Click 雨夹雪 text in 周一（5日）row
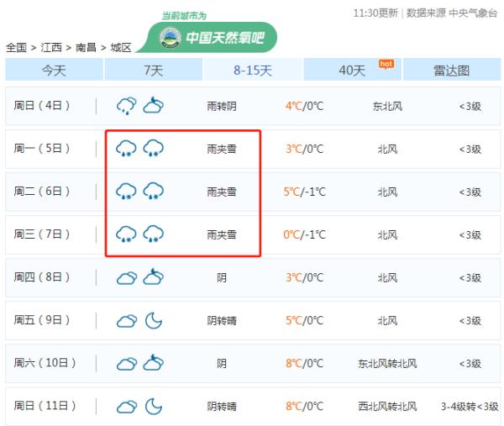The image size is (504, 426). click(x=222, y=149)
